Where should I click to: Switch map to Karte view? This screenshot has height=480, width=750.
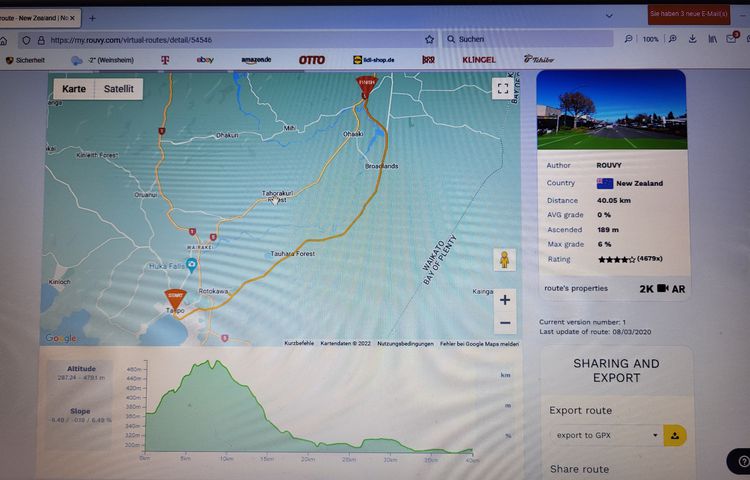pos(74,89)
